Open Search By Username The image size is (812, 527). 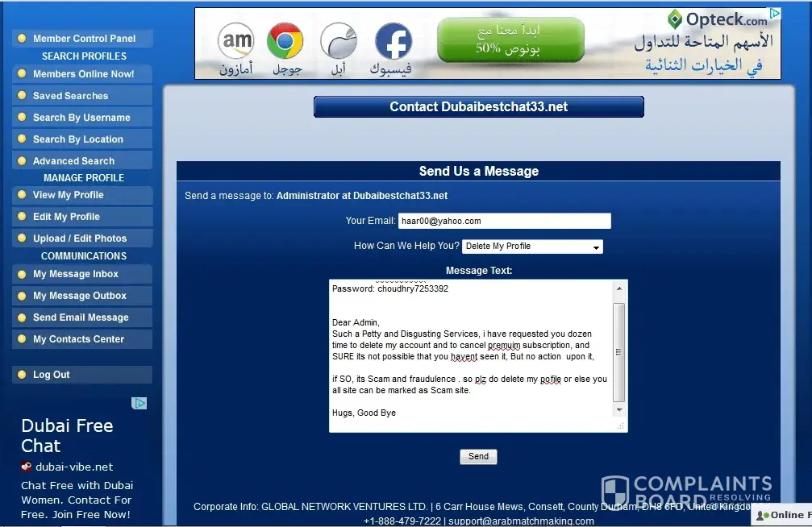(82, 118)
